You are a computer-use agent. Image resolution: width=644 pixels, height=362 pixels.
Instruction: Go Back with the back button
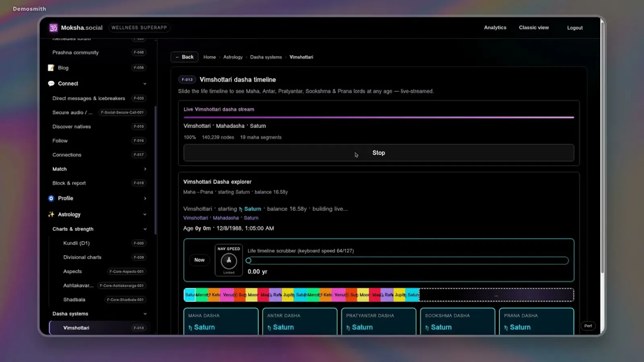click(x=185, y=57)
